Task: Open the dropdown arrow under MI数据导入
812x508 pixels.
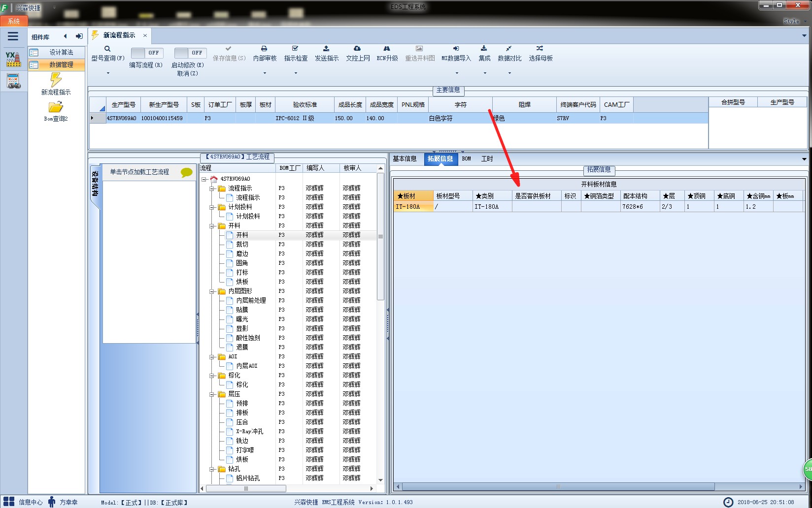Action: coord(457,73)
